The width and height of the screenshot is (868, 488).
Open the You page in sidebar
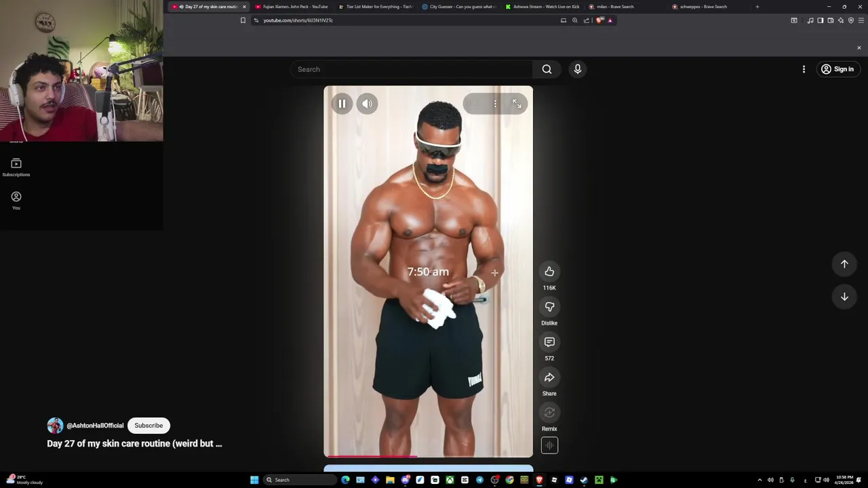(x=16, y=200)
